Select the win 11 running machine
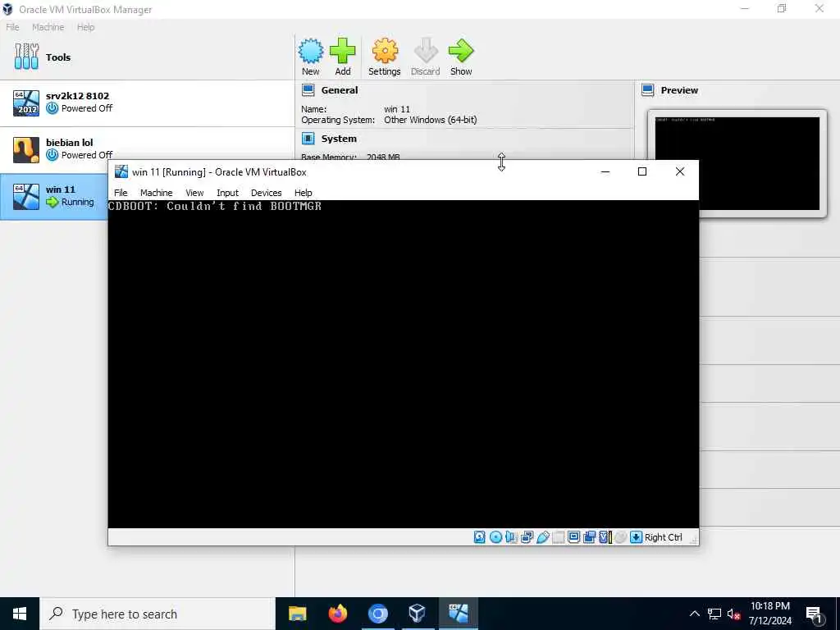The width and height of the screenshot is (840, 630). 53,197
